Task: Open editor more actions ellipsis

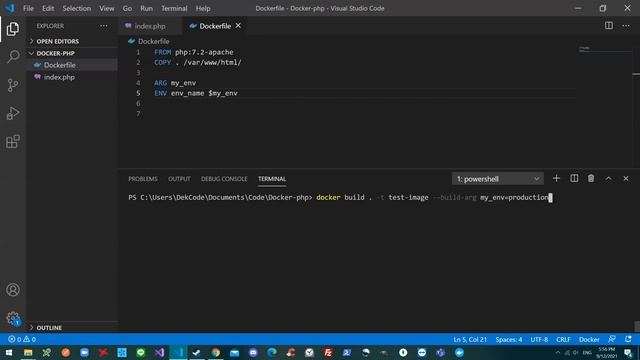Action: 626,26
